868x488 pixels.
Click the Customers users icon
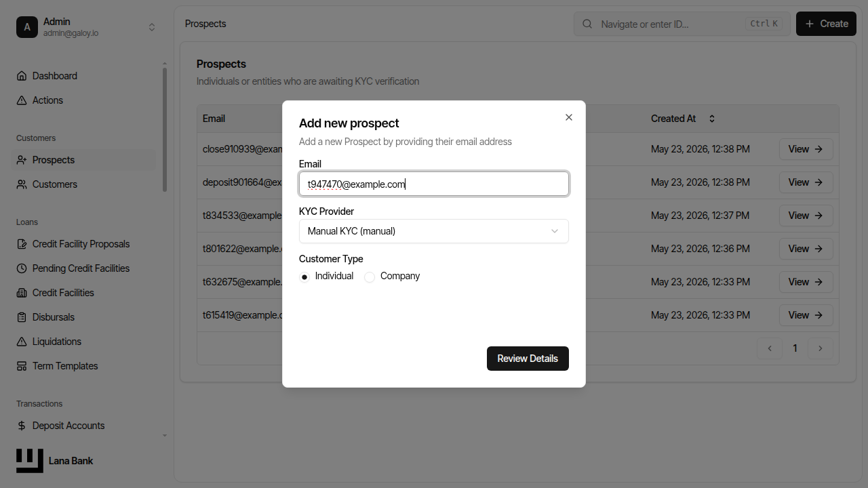22,184
